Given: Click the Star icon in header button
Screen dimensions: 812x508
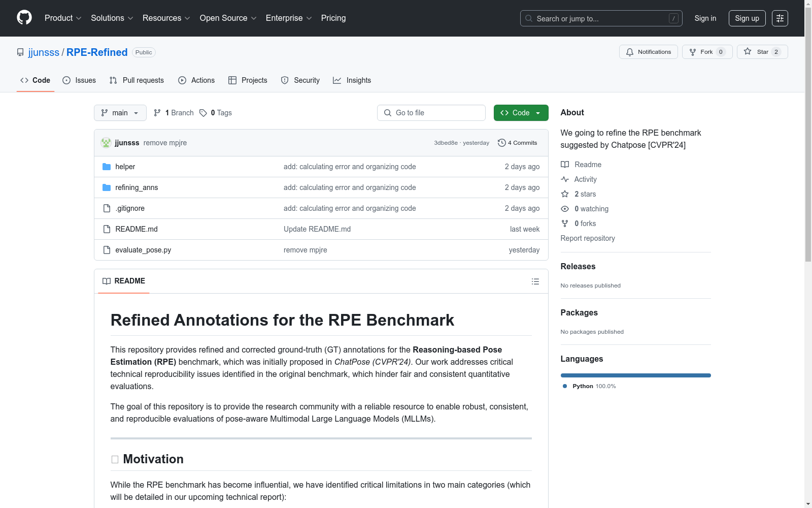Looking at the screenshot, I should coord(748,51).
